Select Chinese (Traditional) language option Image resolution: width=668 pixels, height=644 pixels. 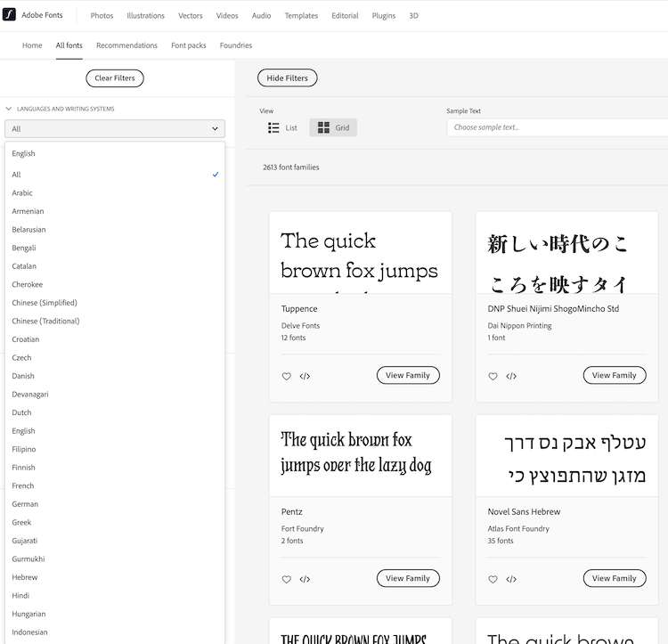tap(115, 322)
